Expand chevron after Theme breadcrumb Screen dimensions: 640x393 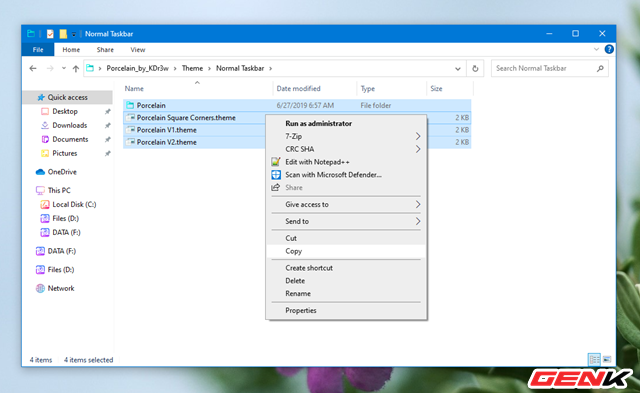coord(209,69)
